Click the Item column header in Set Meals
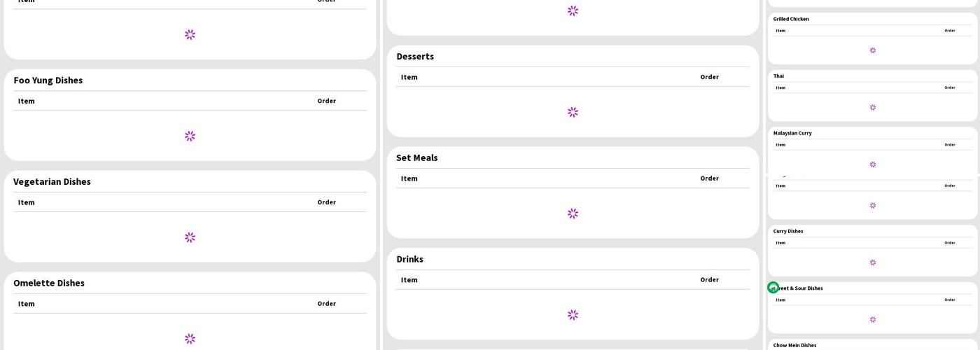This screenshot has width=980, height=350. point(409,178)
